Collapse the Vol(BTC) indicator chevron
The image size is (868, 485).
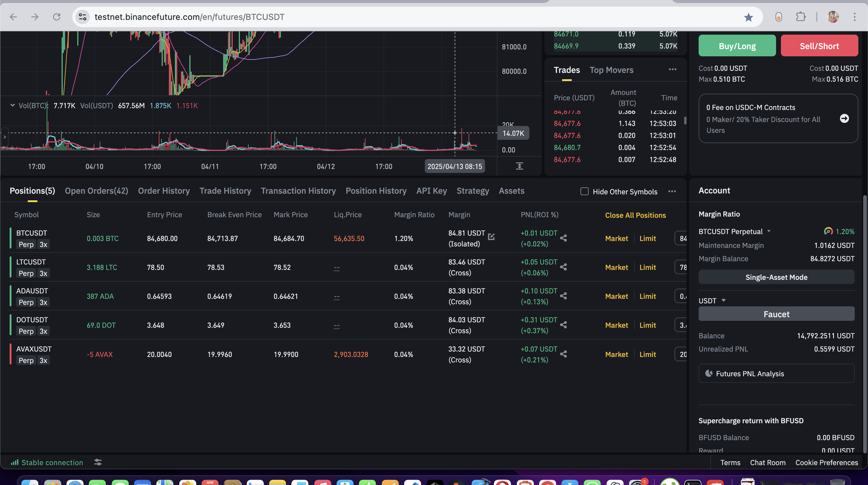[x=12, y=105]
